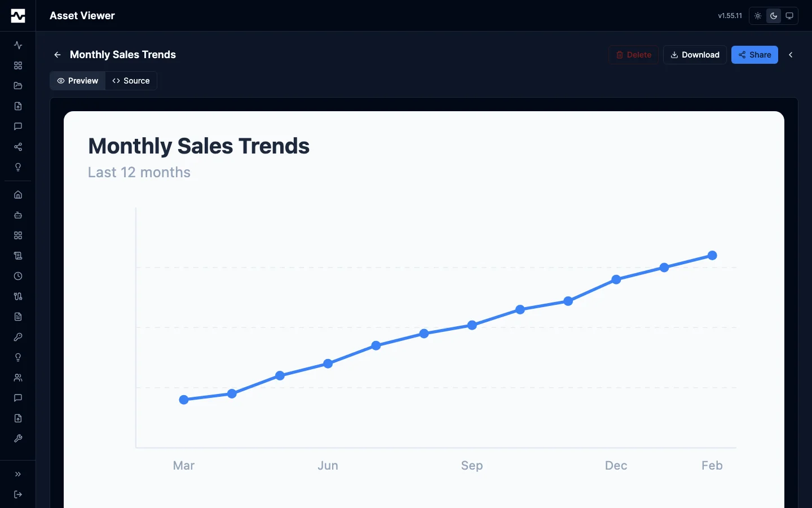Image resolution: width=812 pixels, height=508 pixels.
Task: Click the back arrow beside Monthly Sales Trends
Action: tap(58, 55)
